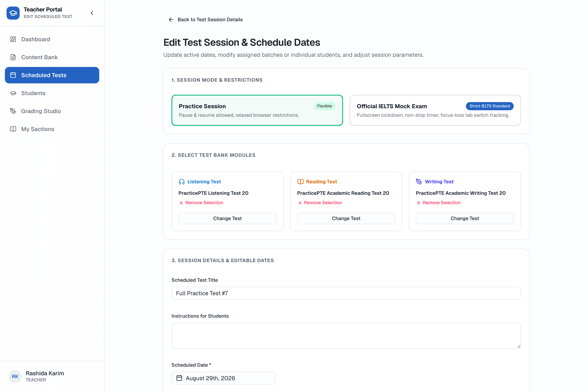The height and width of the screenshot is (392, 588).
Task: Navigate to My Sections
Action: [52, 129]
